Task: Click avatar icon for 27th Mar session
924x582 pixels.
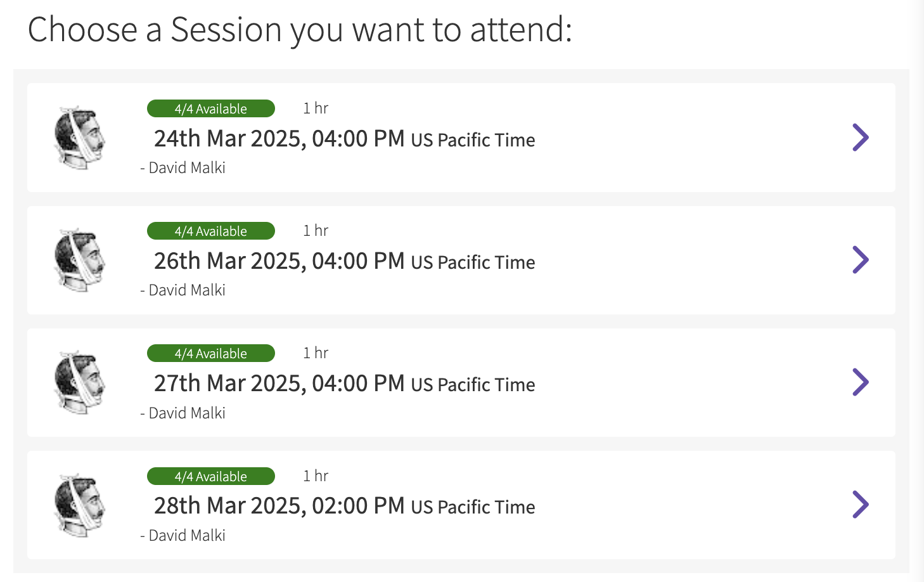Action: (79, 382)
